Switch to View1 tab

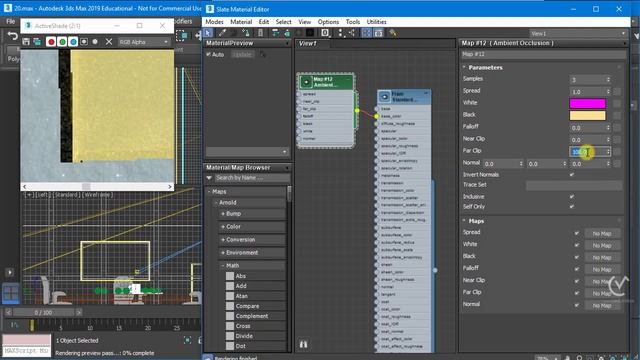pos(308,43)
